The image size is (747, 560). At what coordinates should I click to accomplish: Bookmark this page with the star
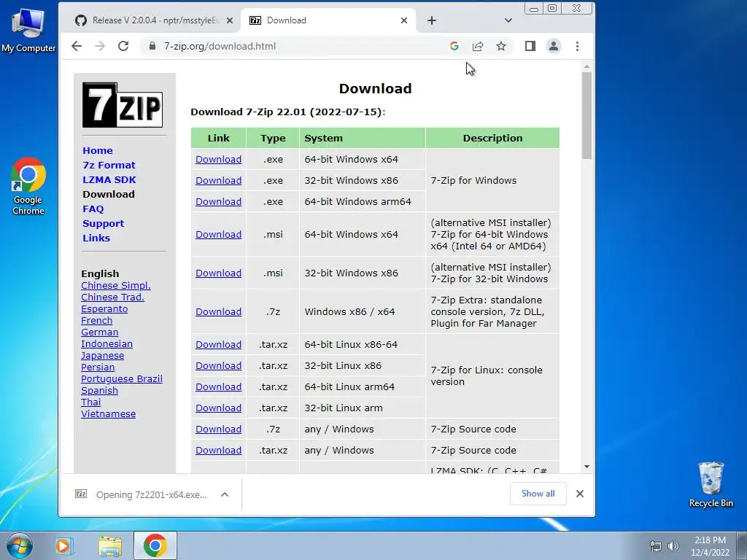click(501, 46)
